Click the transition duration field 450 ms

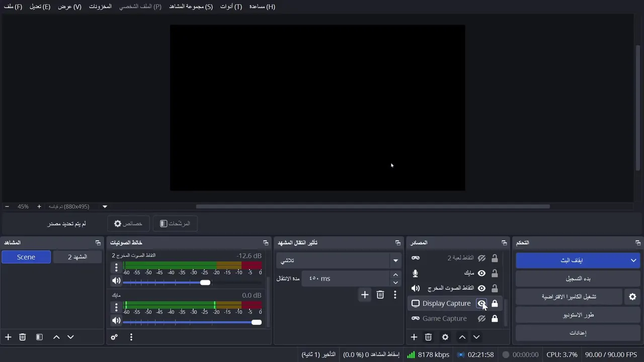[346, 279]
